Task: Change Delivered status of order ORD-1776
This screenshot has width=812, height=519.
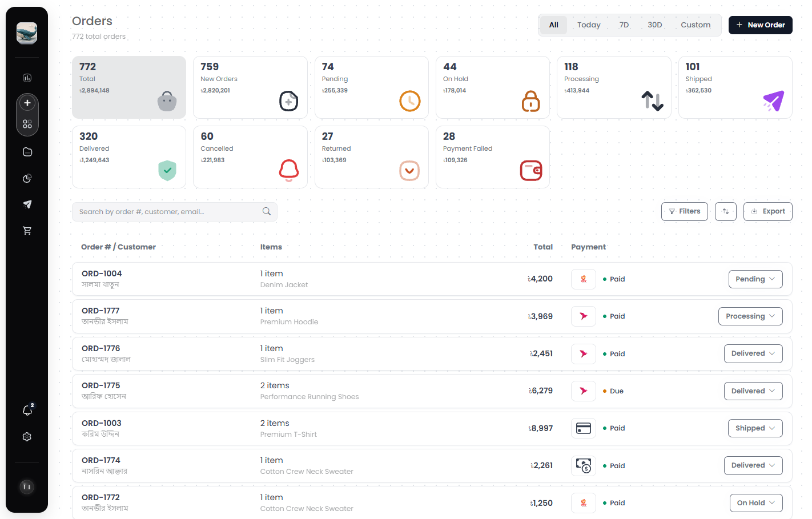Action: (753, 353)
